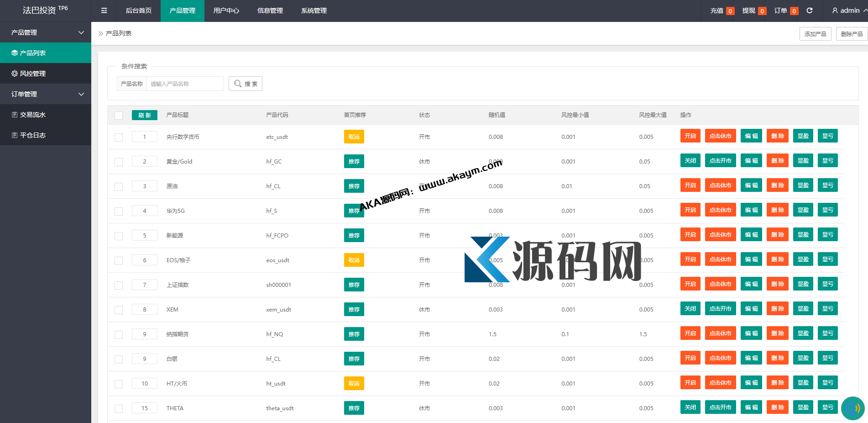
Task: Collapse the 产品管理 sidebar section
Action: (81, 32)
